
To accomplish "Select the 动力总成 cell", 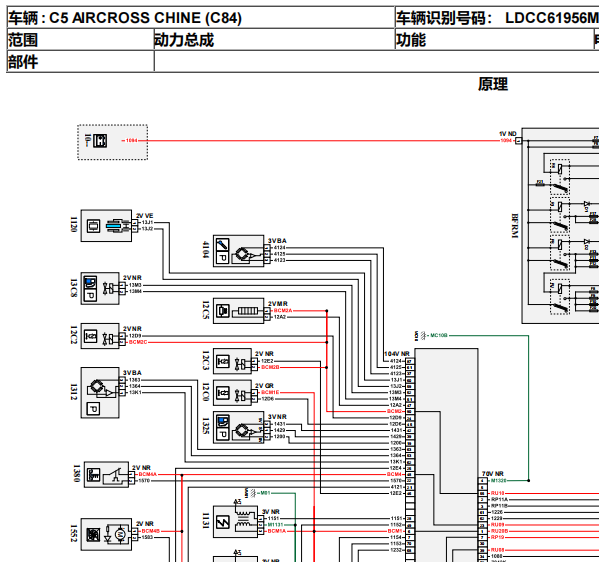I will tap(274, 40).
